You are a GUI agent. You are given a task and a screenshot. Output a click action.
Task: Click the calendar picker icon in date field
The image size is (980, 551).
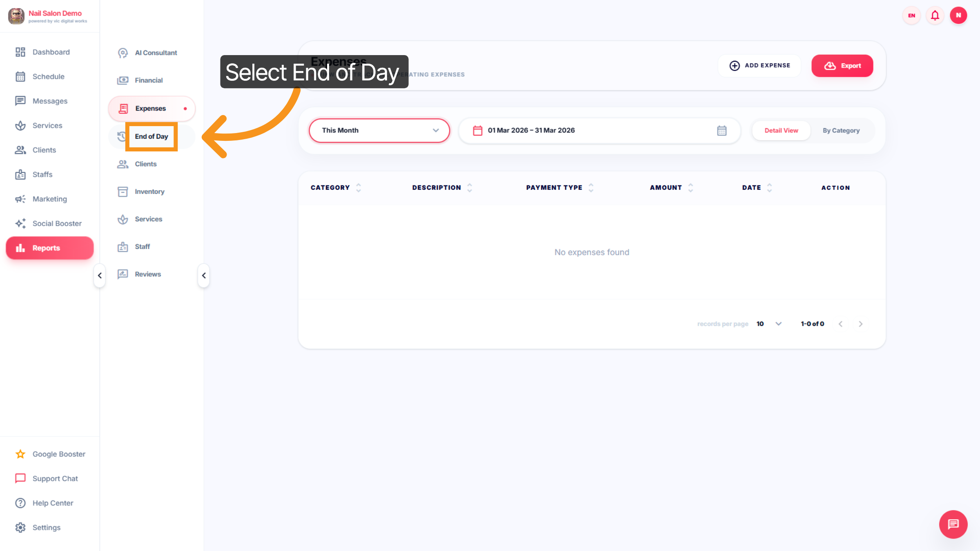click(x=722, y=131)
